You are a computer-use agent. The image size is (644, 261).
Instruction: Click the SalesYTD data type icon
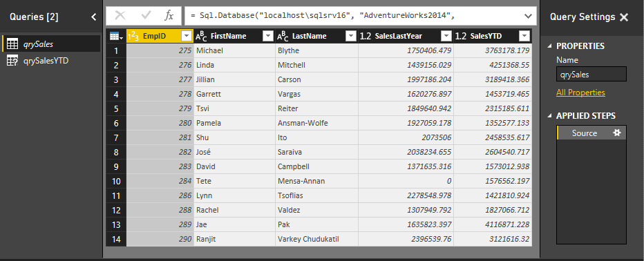point(461,36)
